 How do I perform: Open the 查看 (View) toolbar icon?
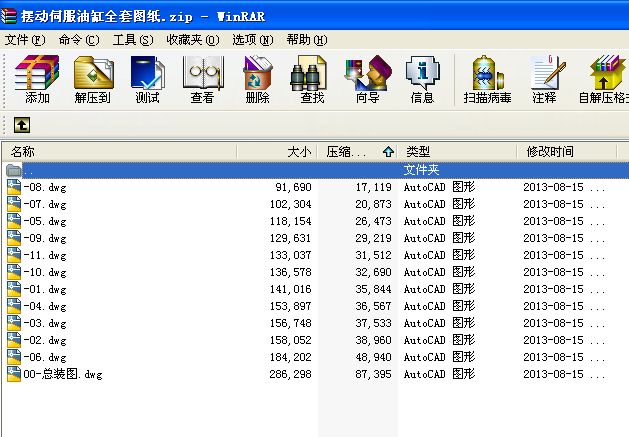point(203,79)
